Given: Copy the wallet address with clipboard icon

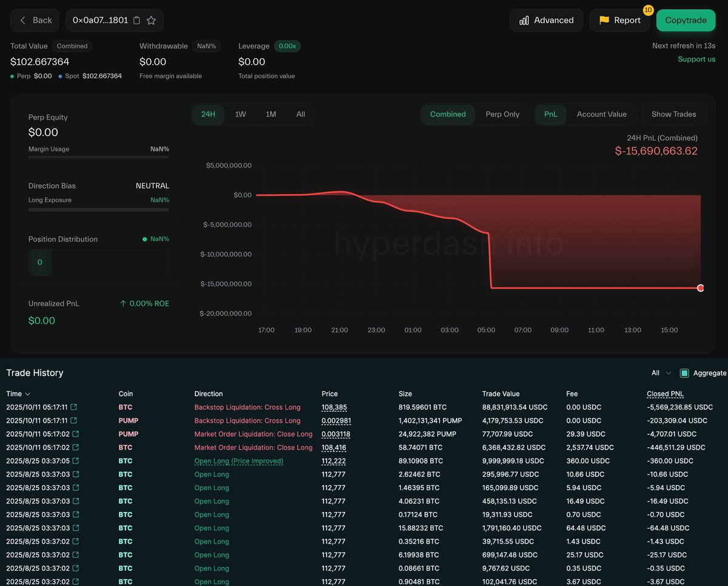Looking at the screenshot, I should pyautogui.click(x=136, y=21).
